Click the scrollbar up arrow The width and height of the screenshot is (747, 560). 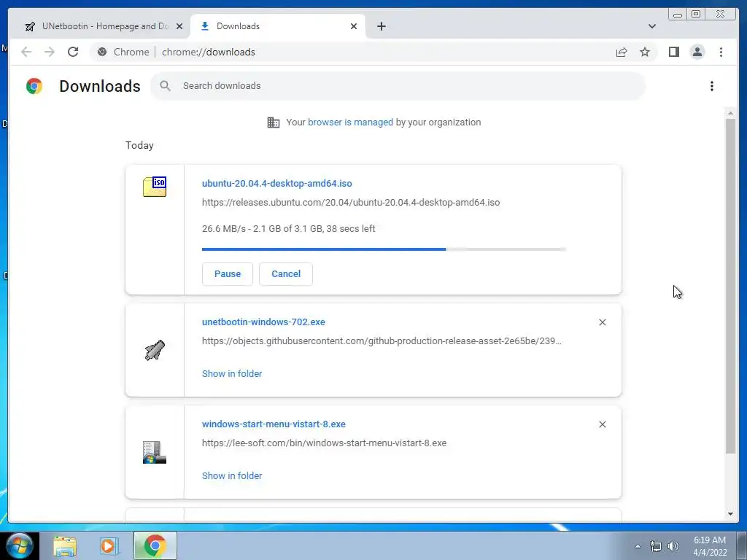coord(730,113)
